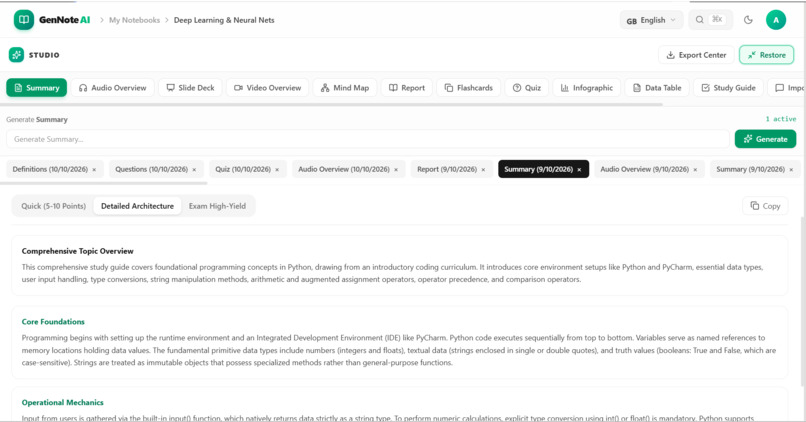Viewport: 806px width, 422px height.
Task: Switch to the Mind Map tab
Action: (x=345, y=88)
